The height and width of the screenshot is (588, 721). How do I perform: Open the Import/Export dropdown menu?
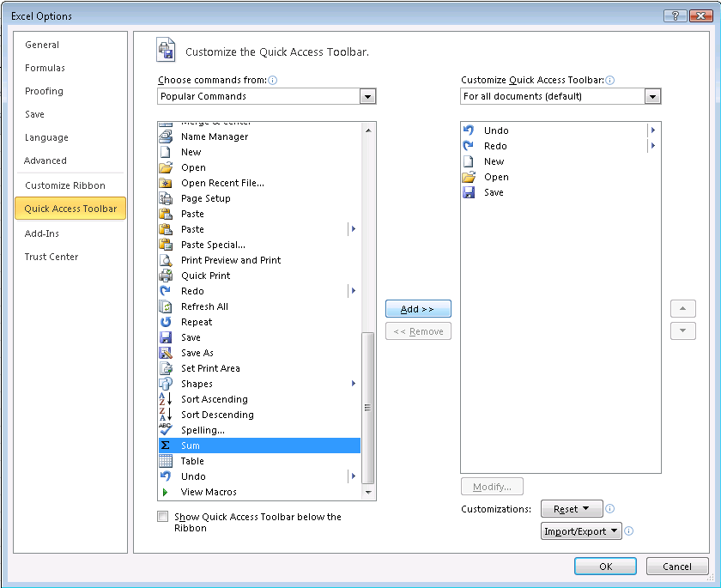click(581, 531)
